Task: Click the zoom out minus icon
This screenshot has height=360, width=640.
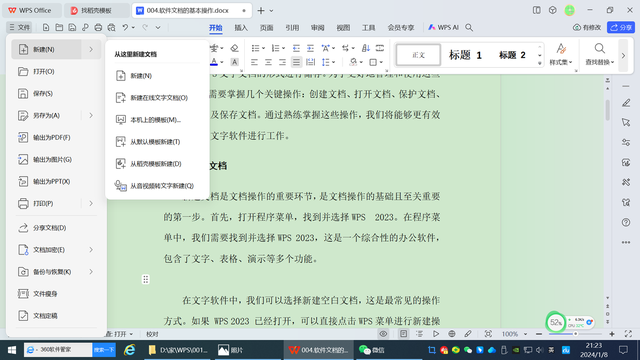Action: [539, 334]
